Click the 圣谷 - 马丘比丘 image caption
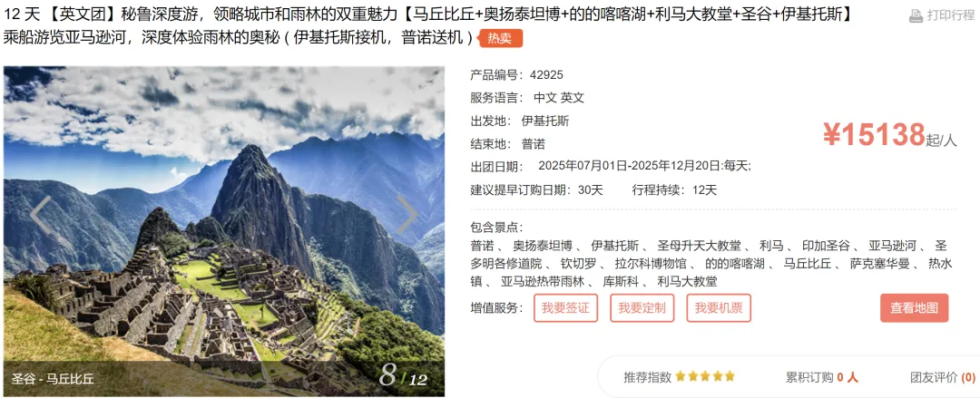 (53, 379)
